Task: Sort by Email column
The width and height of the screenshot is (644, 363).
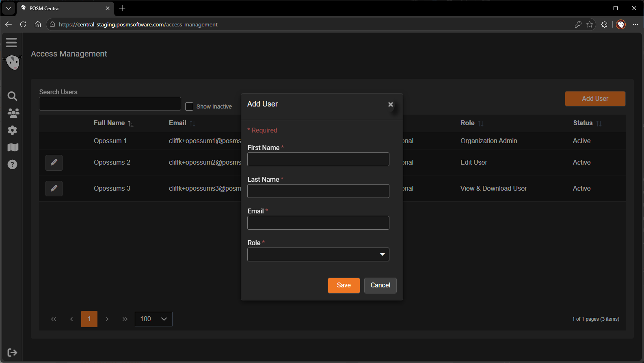Action: pyautogui.click(x=182, y=123)
